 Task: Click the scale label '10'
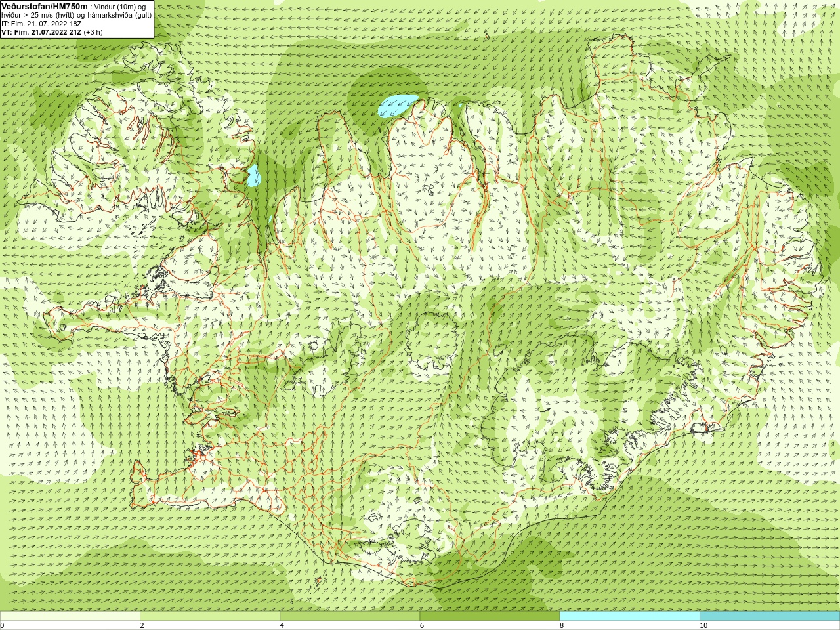point(703,625)
